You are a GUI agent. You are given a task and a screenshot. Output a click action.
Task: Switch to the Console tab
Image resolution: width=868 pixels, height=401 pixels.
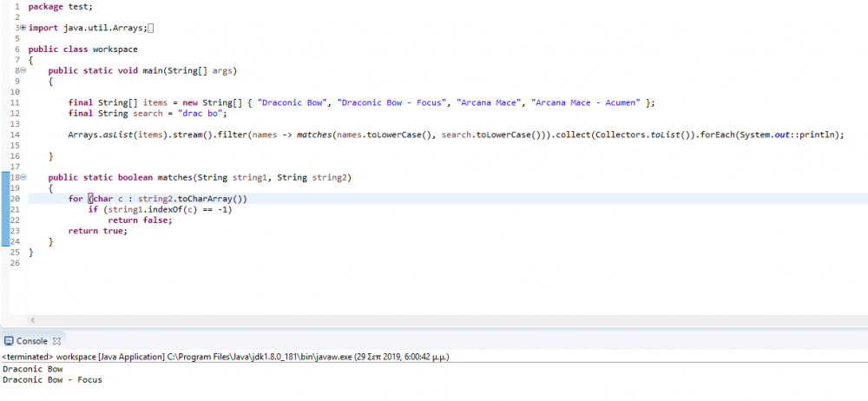pos(32,341)
